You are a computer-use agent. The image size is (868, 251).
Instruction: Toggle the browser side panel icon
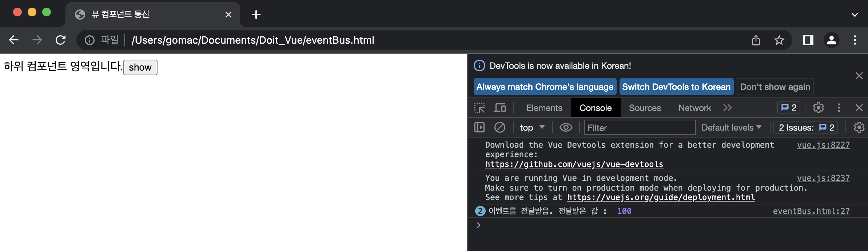pyautogui.click(x=808, y=40)
